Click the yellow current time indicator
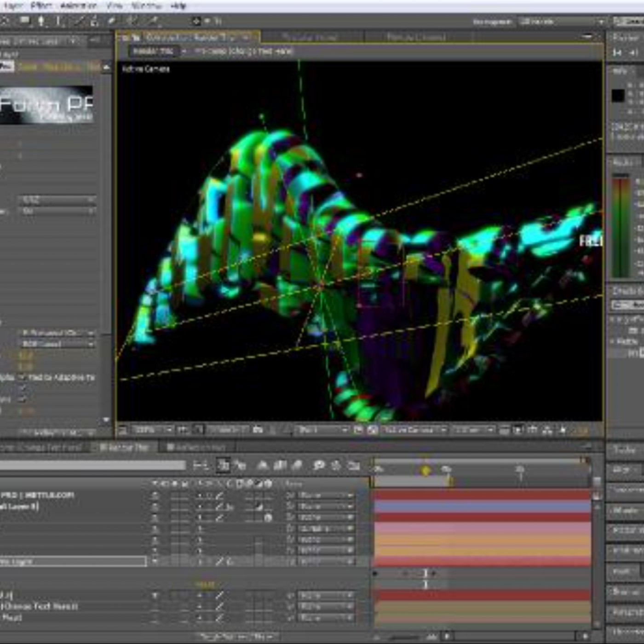Image resolution: width=644 pixels, height=644 pixels. (x=425, y=471)
